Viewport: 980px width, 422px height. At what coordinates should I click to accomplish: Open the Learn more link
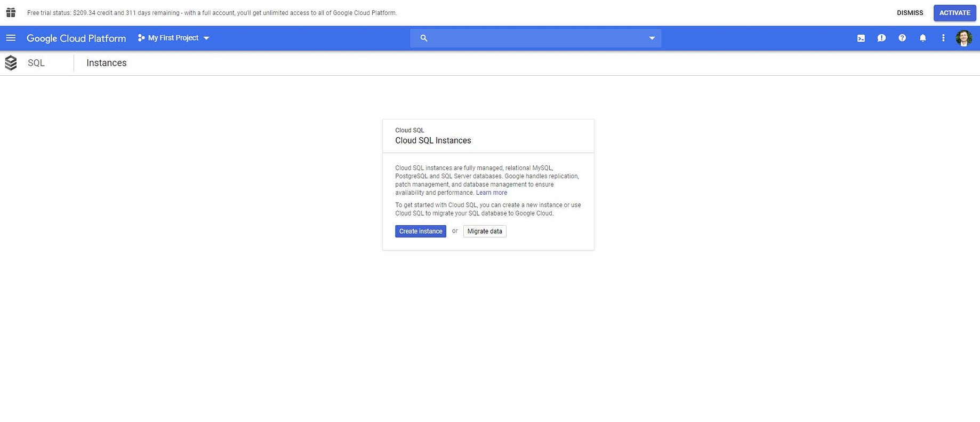click(x=492, y=193)
